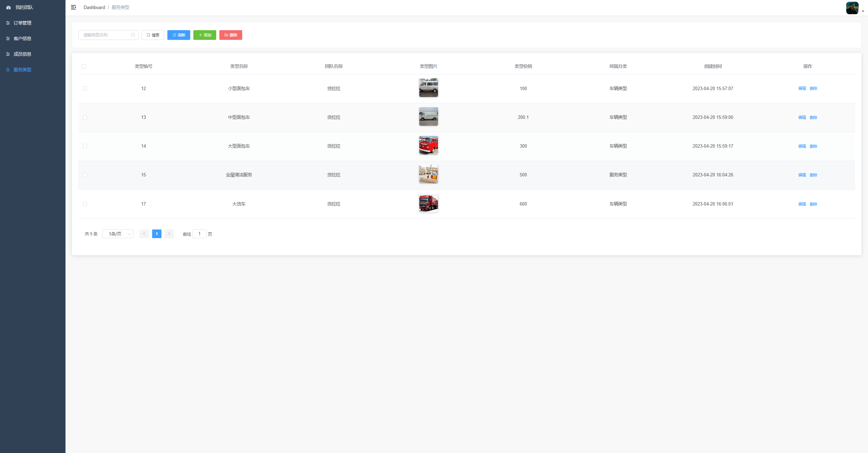Open 我的团队 menu item
This screenshot has width=868, height=453.
[33, 7]
